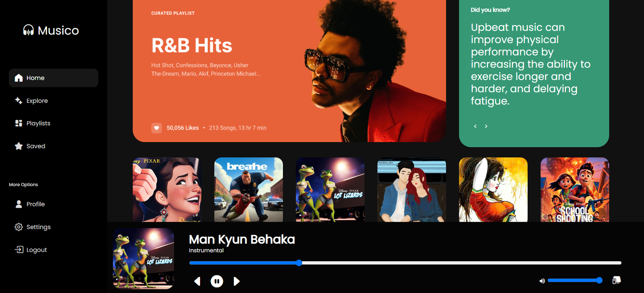The image size is (644, 293).
Task: Open the connected devices icon beside volume
Action: pos(616,280)
